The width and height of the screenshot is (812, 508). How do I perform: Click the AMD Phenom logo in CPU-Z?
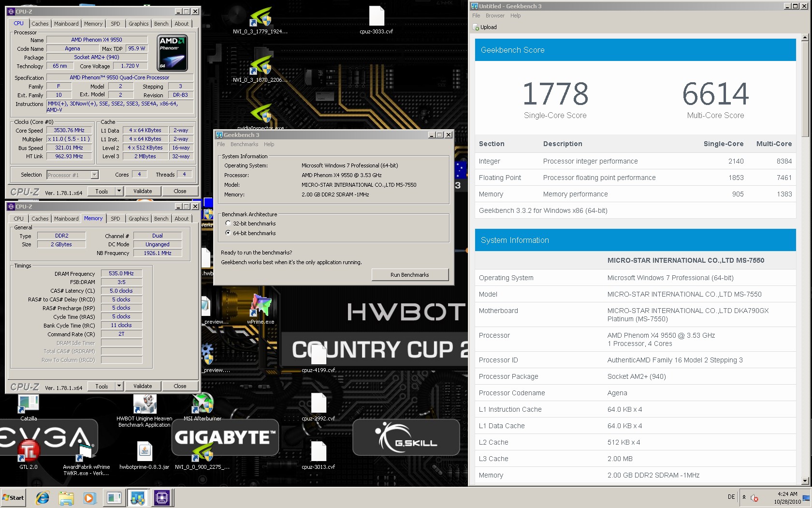point(173,53)
